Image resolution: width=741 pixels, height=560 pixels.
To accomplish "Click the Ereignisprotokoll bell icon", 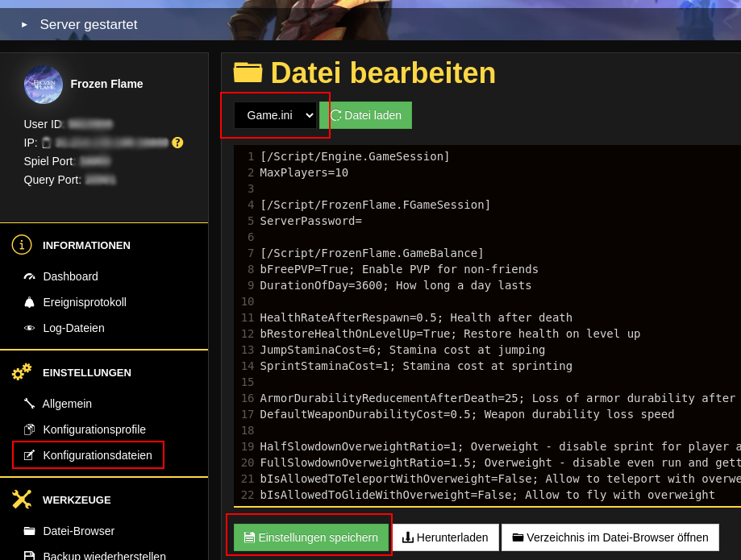I will point(30,302).
